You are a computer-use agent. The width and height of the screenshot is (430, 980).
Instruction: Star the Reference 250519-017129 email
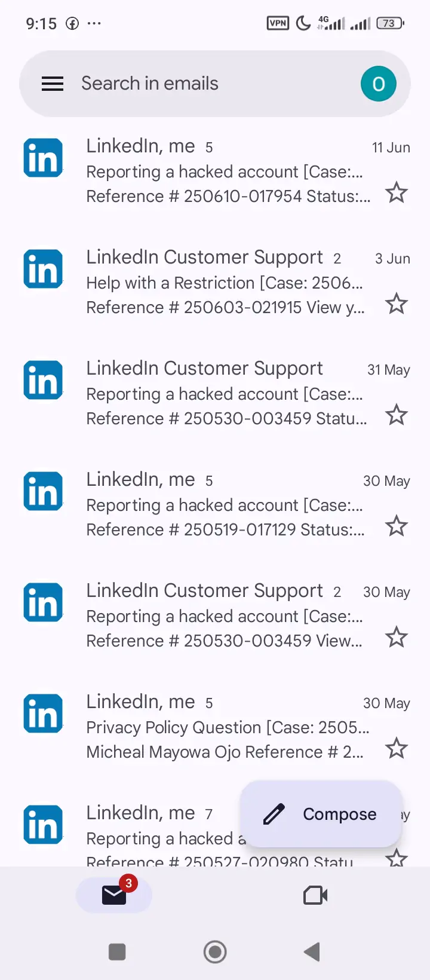pyautogui.click(x=396, y=526)
